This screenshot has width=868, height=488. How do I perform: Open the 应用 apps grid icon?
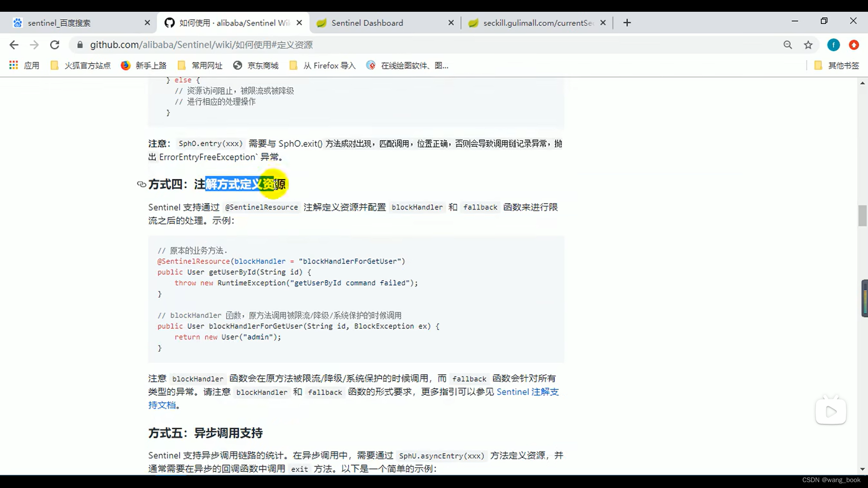[x=14, y=65]
